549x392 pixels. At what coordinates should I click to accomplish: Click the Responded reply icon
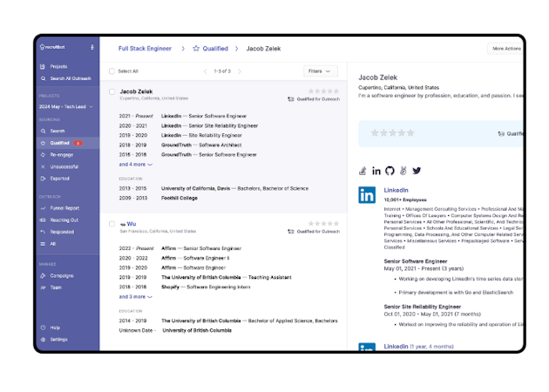pyautogui.click(x=43, y=232)
